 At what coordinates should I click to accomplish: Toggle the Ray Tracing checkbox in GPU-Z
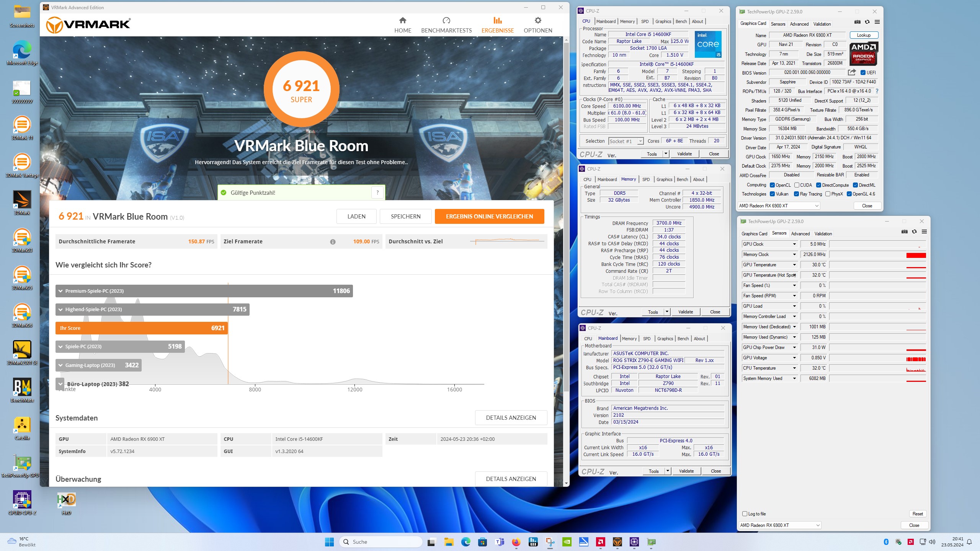[796, 194]
